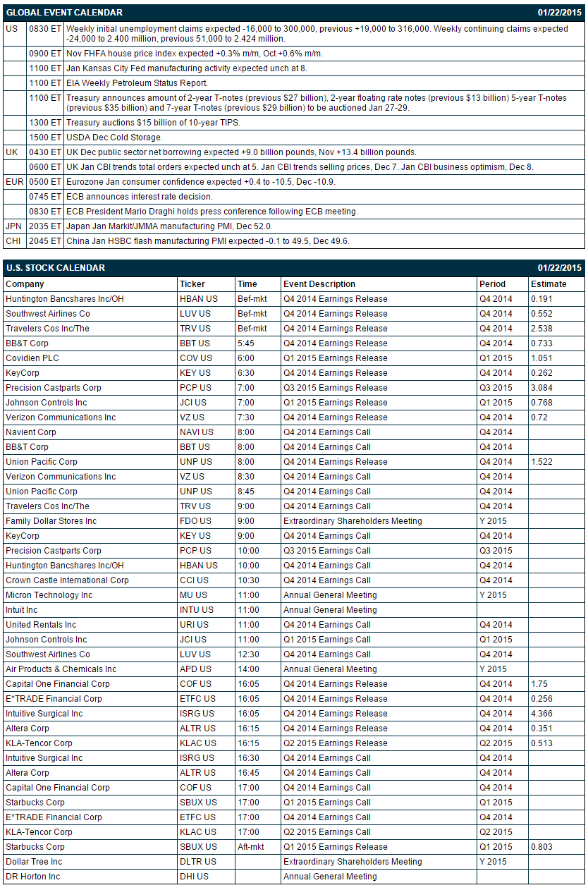
Task: Click Verizon Communications estimate 0.72
Action: tap(540, 417)
